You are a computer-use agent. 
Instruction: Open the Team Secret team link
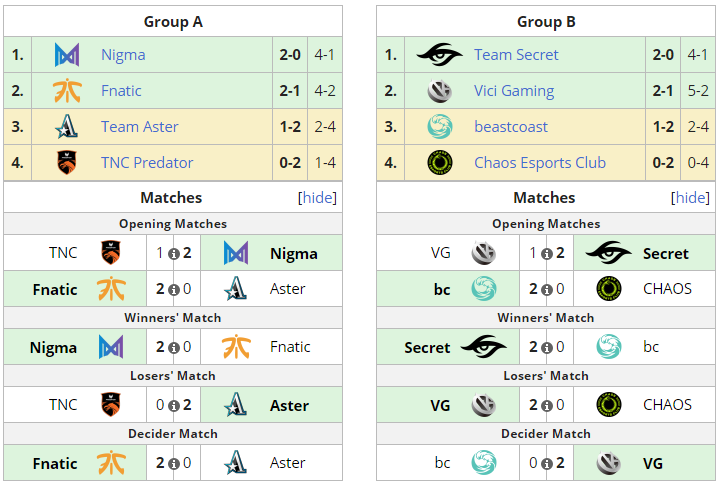pos(516,55)
